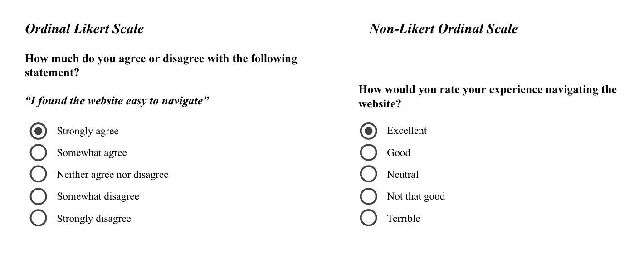Image resolution: width=644 pixels, height=254 pixels.
Task: Click the 'Somewhat disagree' label text
Action: point(98,196)
